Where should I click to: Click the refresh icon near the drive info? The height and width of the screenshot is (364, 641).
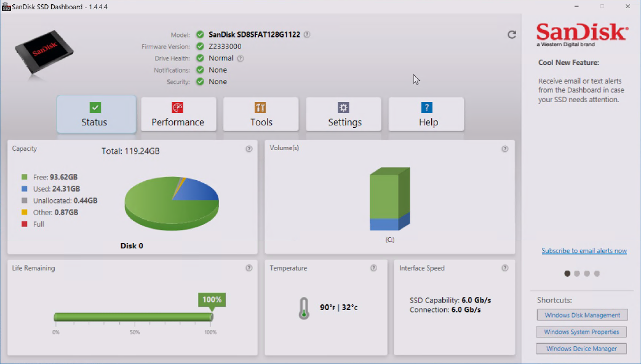512,34
